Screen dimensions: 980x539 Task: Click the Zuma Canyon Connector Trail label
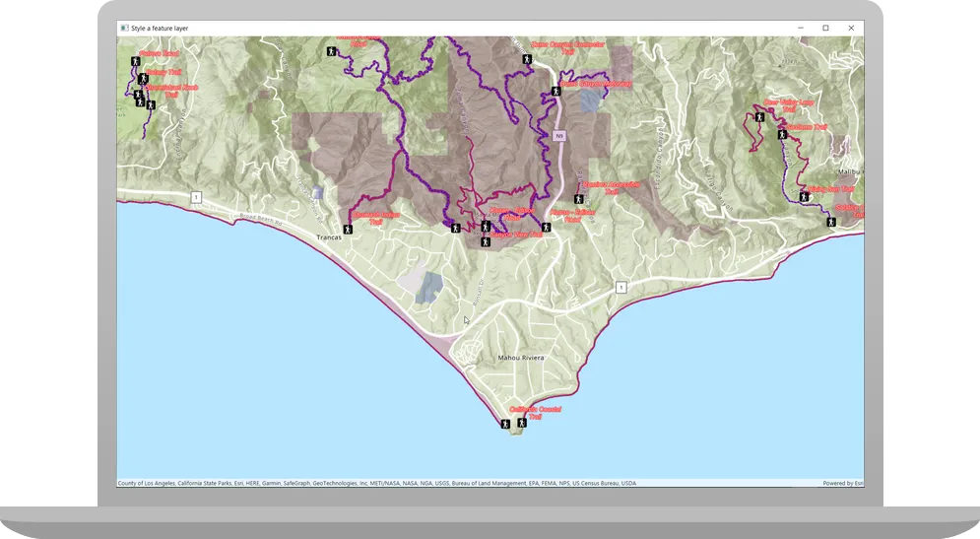(568, 48)
